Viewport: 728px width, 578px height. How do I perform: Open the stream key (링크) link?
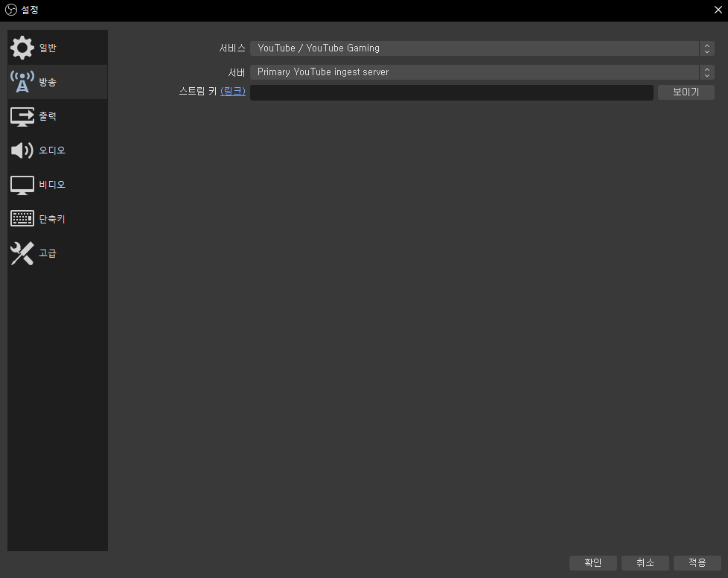[232, 91]
